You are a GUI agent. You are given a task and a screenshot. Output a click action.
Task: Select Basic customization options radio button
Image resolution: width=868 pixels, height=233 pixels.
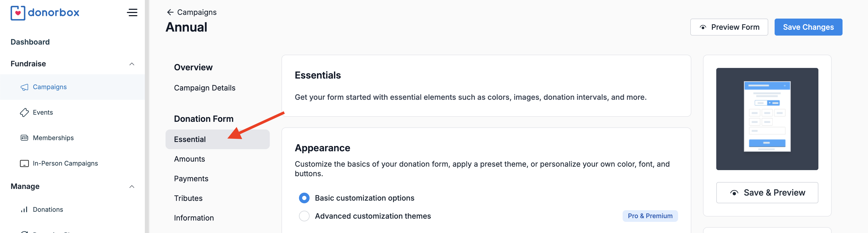pyautogui.click(x=304, y=198)
